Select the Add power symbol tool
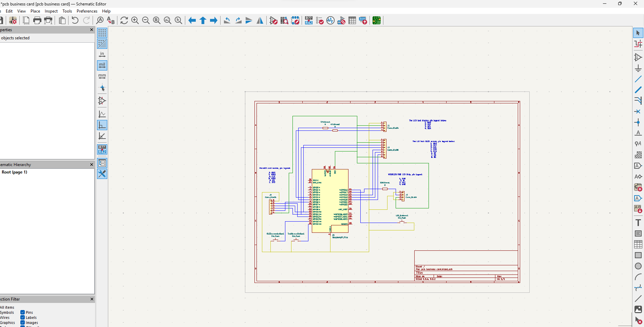 (x=638, y=68)
